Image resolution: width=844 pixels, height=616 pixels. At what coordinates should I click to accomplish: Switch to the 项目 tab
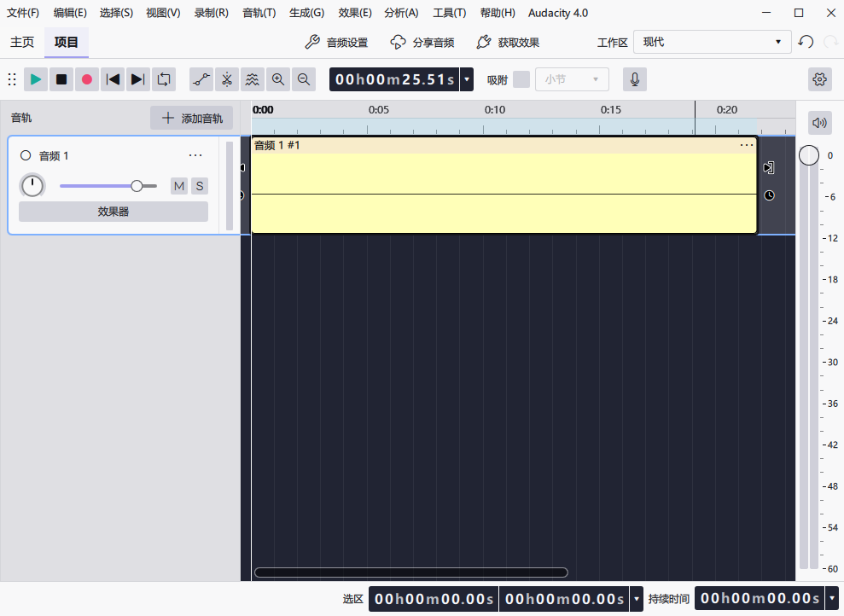pyautogui.click(x=67, y=42)
